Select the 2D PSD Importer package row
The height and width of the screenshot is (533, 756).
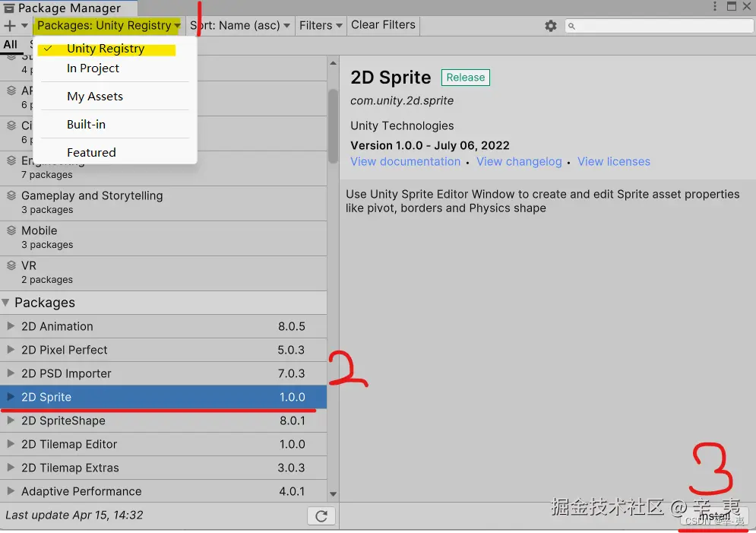(163, 374)
